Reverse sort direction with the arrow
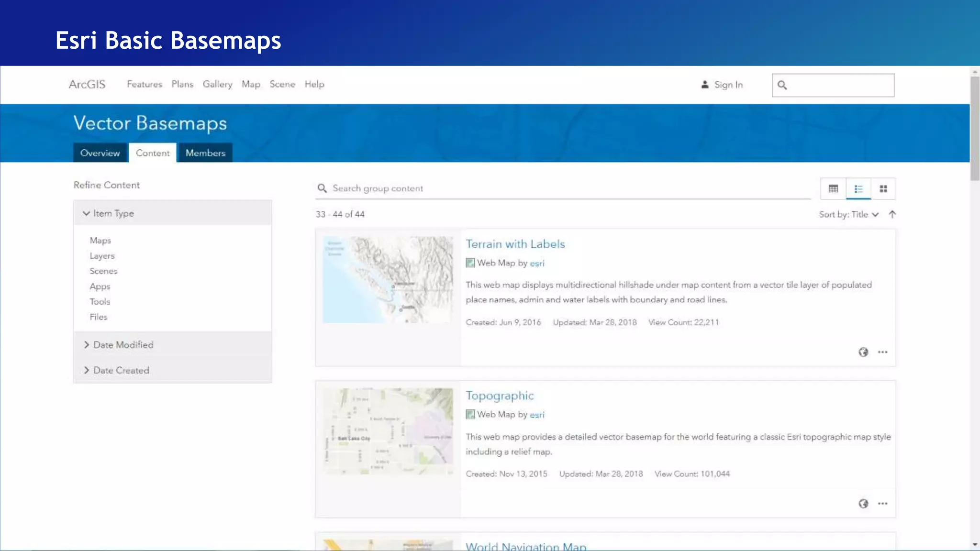Image resolution: width=980 pixels, height=551 pixels. pos(892,214)
